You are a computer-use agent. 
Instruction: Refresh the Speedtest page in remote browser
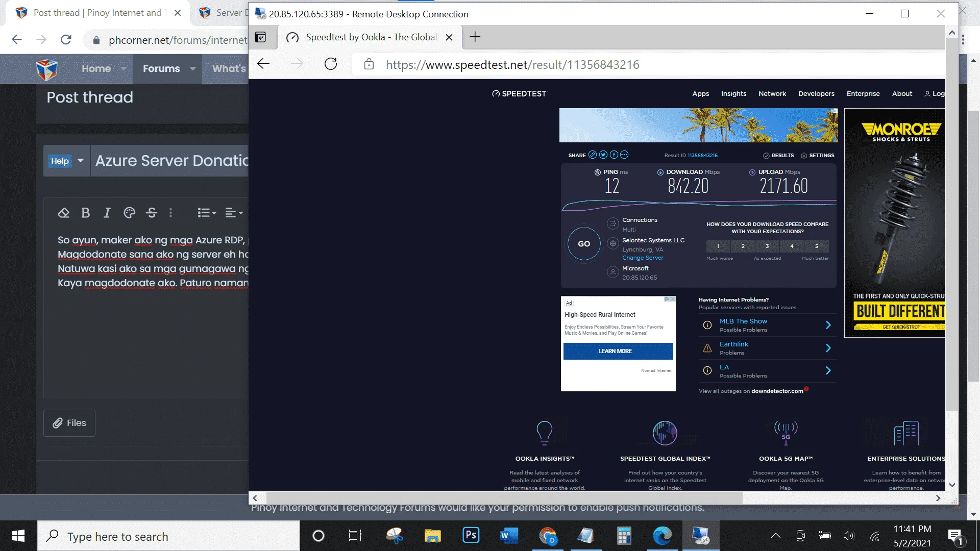pyautogui.click(x=331, y=64)
